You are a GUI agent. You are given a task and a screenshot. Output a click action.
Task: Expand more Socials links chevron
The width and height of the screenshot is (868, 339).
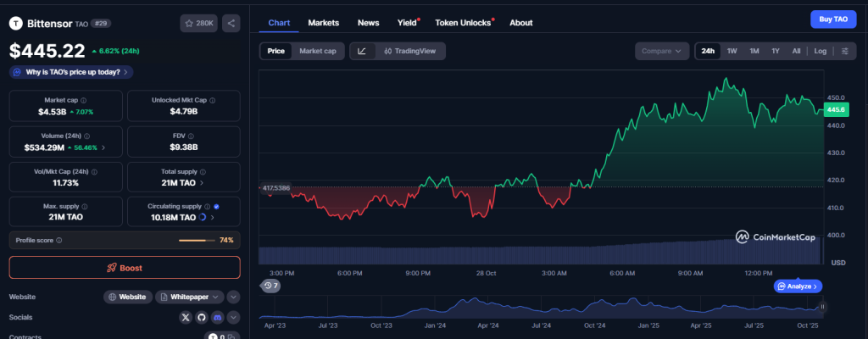233,317
